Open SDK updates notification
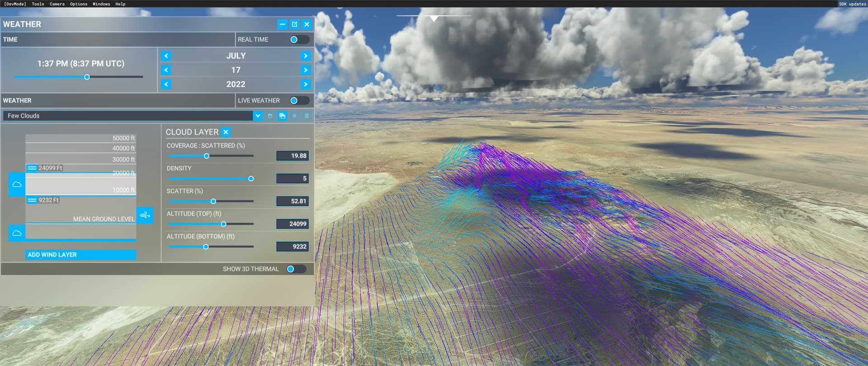The width and height of the screenshot is (868, 366). pos(852,4)
